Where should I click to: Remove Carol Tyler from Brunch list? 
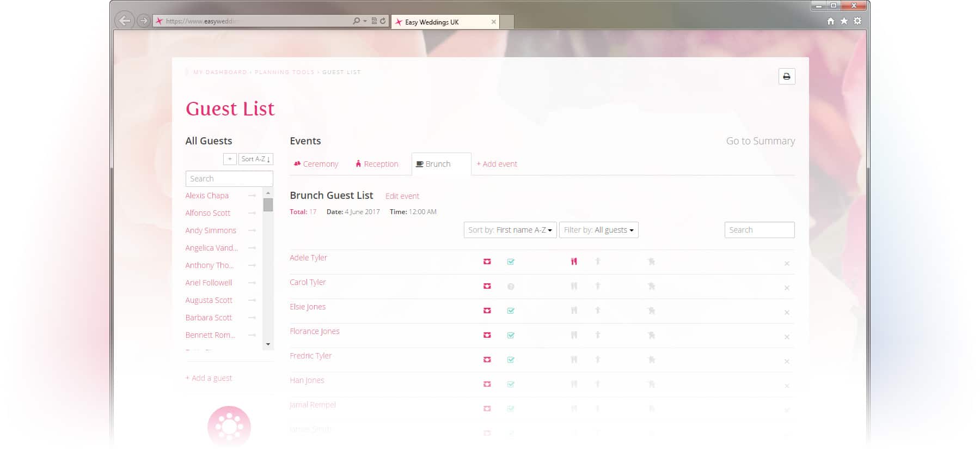point(787,288)
